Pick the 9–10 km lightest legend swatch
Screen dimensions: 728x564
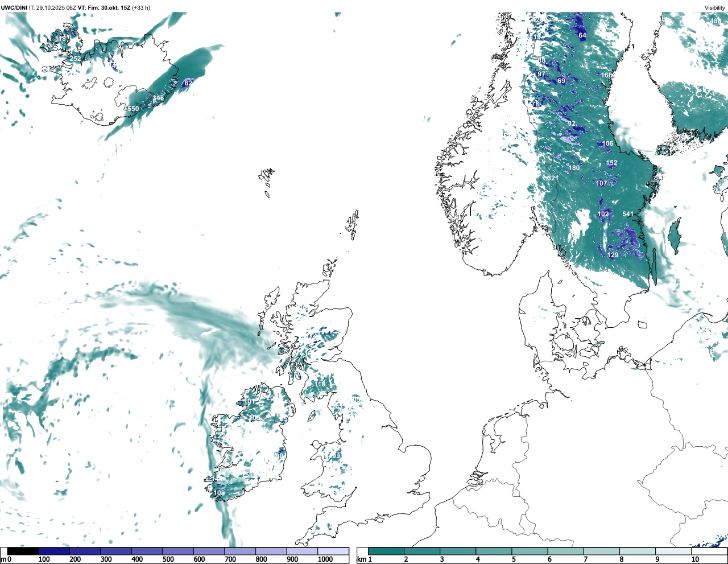coord(673,551)
